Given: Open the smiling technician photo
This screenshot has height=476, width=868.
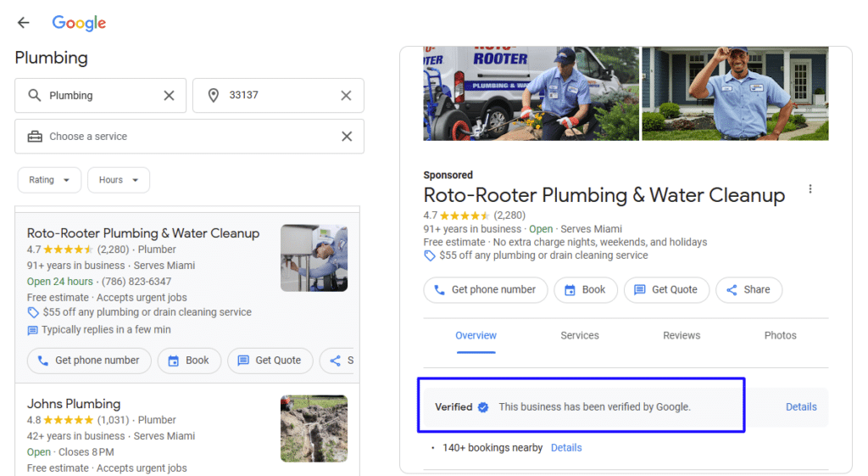Looking at the screenshot, I should coord(735,93).
